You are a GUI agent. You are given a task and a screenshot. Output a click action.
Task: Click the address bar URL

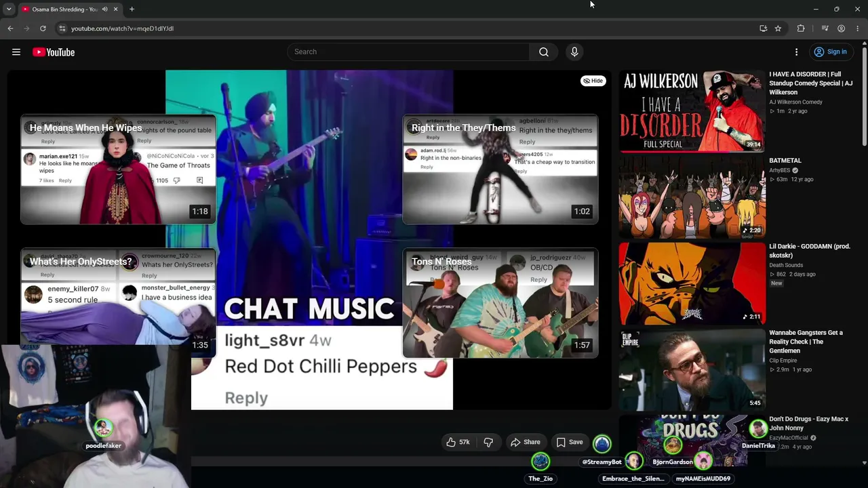122,28
